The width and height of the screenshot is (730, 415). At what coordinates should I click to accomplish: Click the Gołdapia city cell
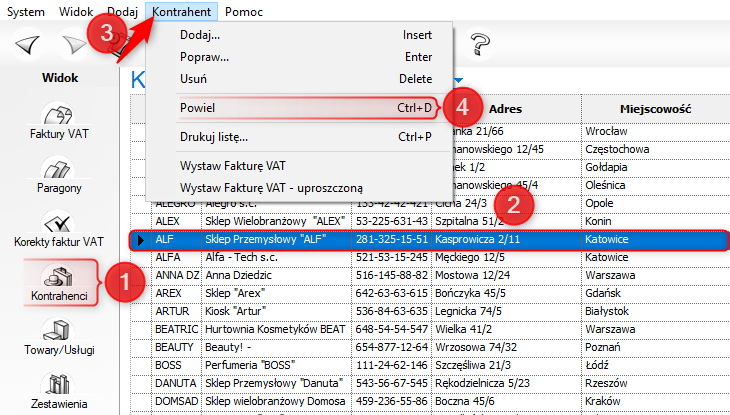pos(656,167)
